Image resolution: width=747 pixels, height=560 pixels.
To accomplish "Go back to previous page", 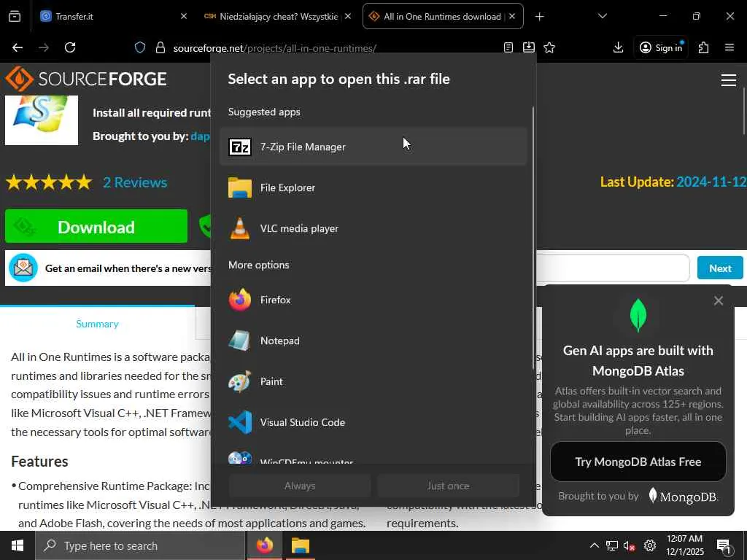I will pos(18,47).
